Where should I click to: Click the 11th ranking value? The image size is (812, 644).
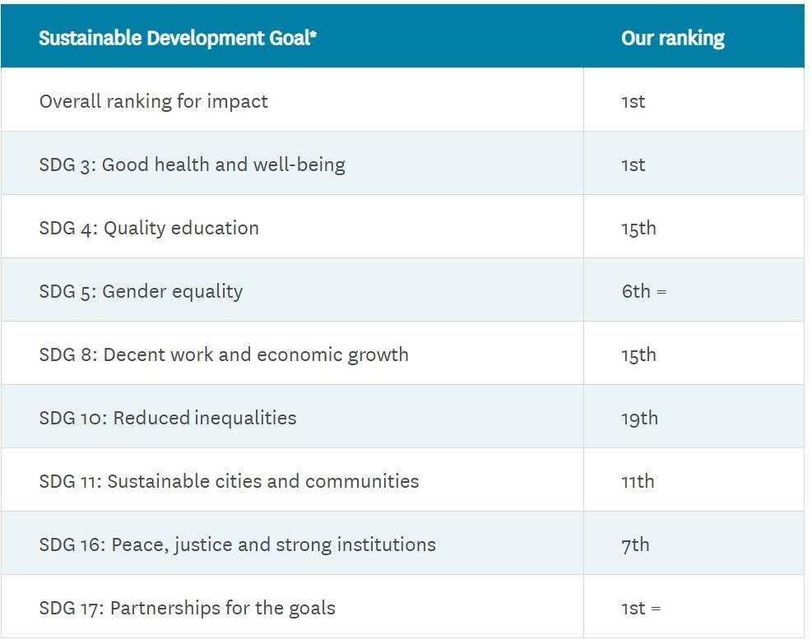click(638, 481)
